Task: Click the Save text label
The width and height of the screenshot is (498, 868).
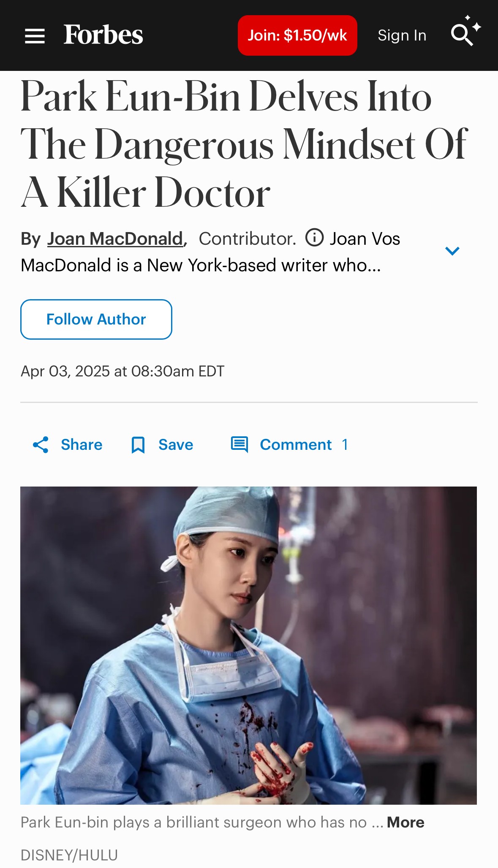Action: click(176, 445)
